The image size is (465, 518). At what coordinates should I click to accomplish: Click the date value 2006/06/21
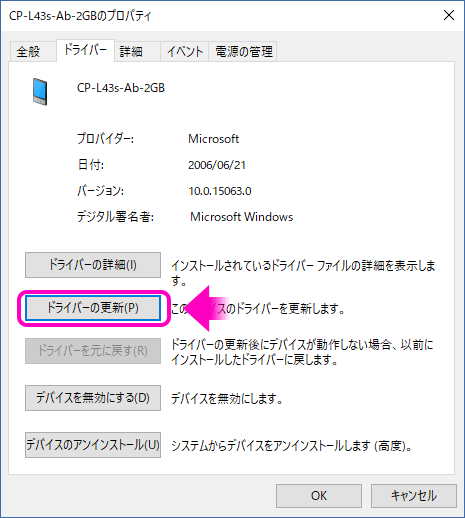(217, 165)
